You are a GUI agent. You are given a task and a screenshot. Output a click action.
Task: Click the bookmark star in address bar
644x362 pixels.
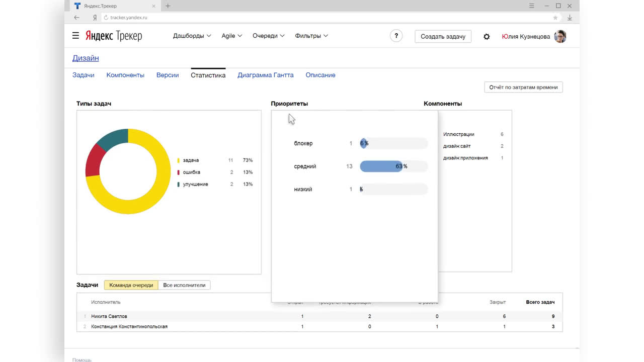555,18
